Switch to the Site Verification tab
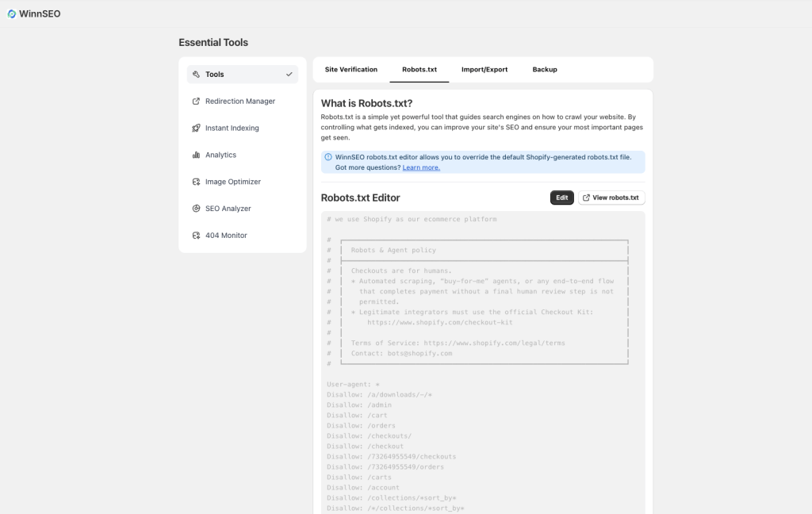This screenshot has height=514, width=812. click(x=351, y=70)
